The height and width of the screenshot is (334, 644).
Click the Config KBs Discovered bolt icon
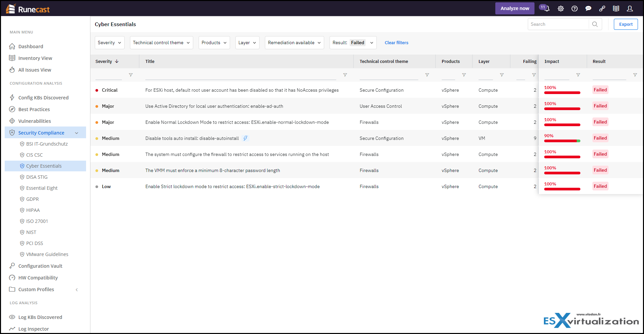point(12,97)
